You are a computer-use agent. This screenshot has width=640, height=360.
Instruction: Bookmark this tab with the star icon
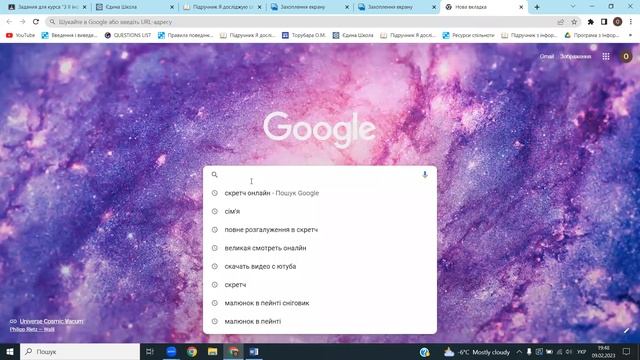click(x=574, y=22)
